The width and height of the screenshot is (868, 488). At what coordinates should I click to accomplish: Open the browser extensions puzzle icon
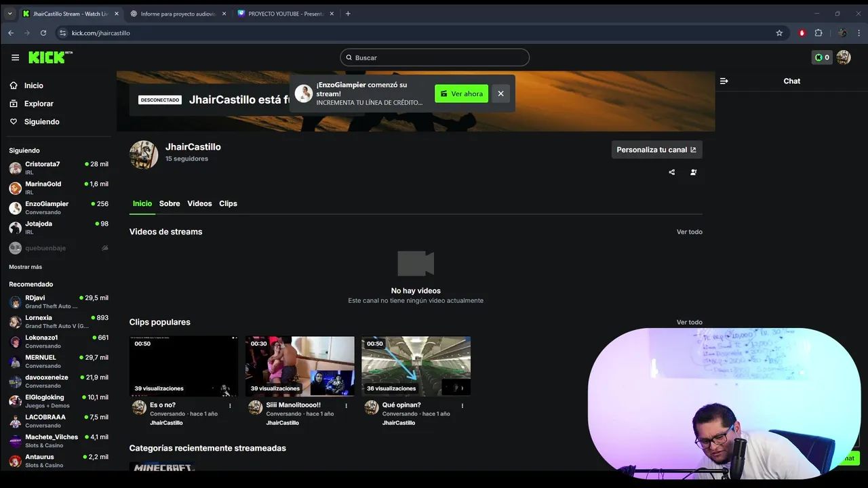click(818, 33)
